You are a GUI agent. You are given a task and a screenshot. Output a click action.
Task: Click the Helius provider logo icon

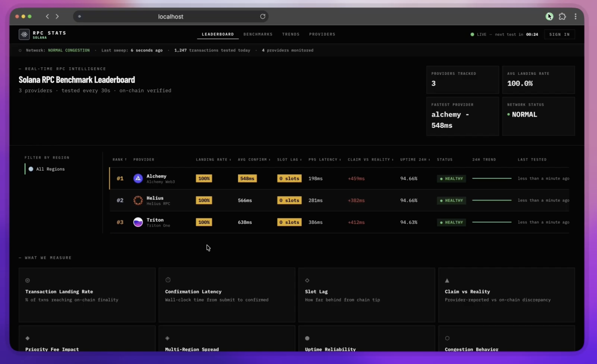pos(138,200)
